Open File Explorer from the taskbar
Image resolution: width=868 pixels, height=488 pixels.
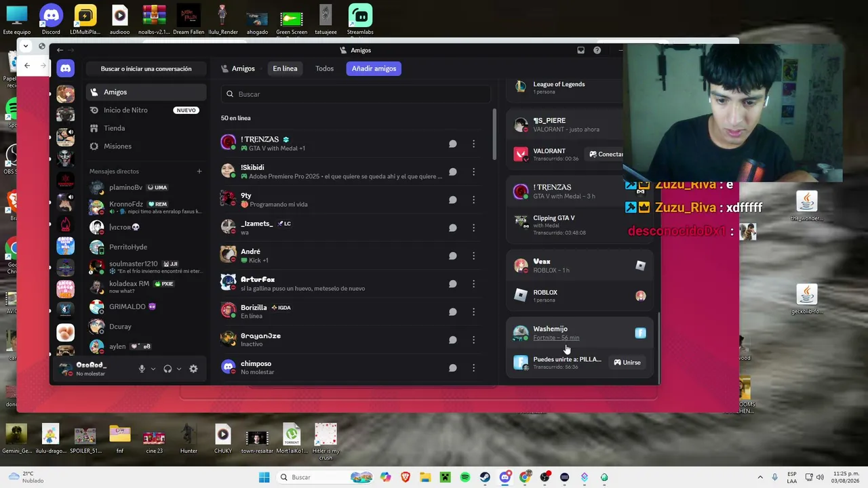pos(425,477)
